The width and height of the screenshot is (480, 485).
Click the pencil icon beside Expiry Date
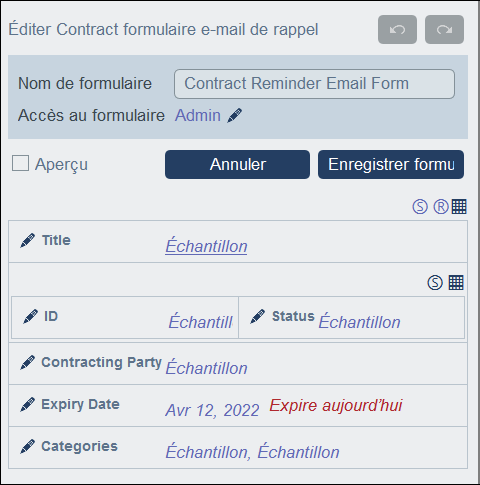[x=27, y=404]
